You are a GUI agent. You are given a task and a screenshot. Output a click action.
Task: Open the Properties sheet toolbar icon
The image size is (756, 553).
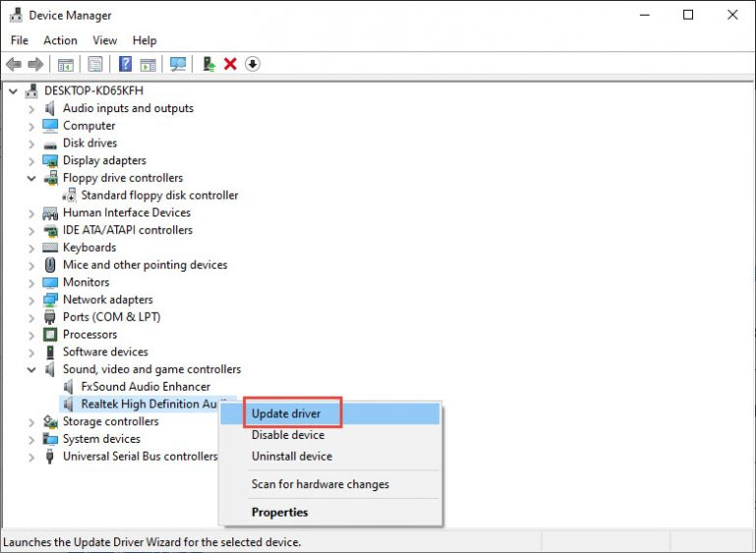click(x=94, y=64)
